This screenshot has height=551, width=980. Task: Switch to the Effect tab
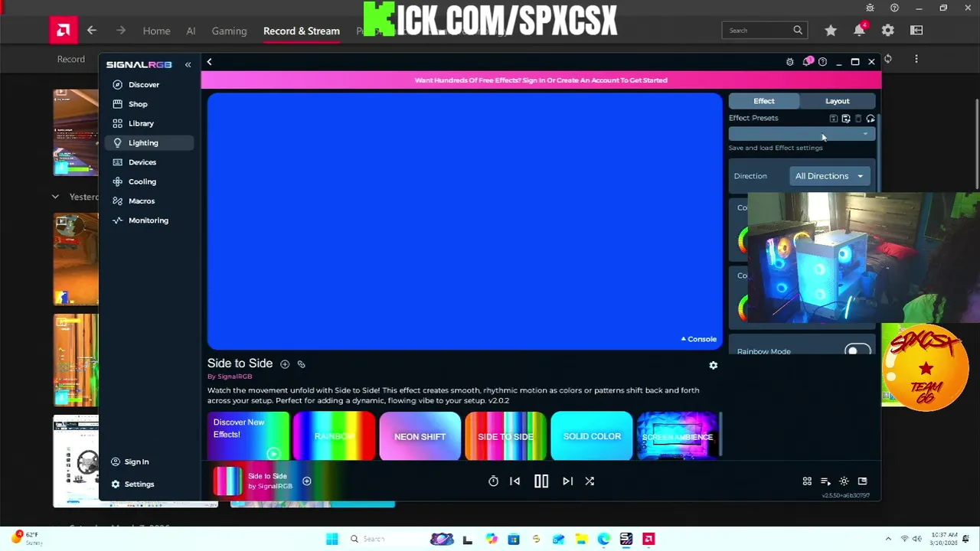(763, 101)
